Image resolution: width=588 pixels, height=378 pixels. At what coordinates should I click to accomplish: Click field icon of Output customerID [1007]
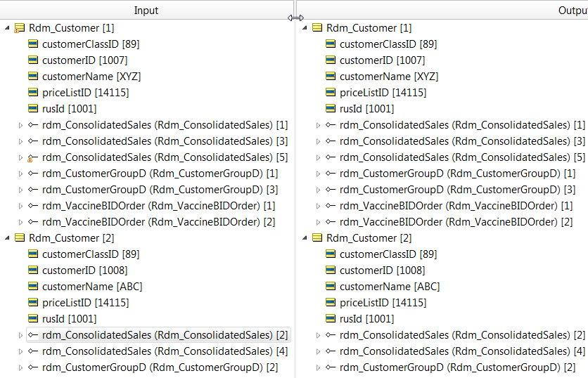pyautogui.click(x=331, y=60)
